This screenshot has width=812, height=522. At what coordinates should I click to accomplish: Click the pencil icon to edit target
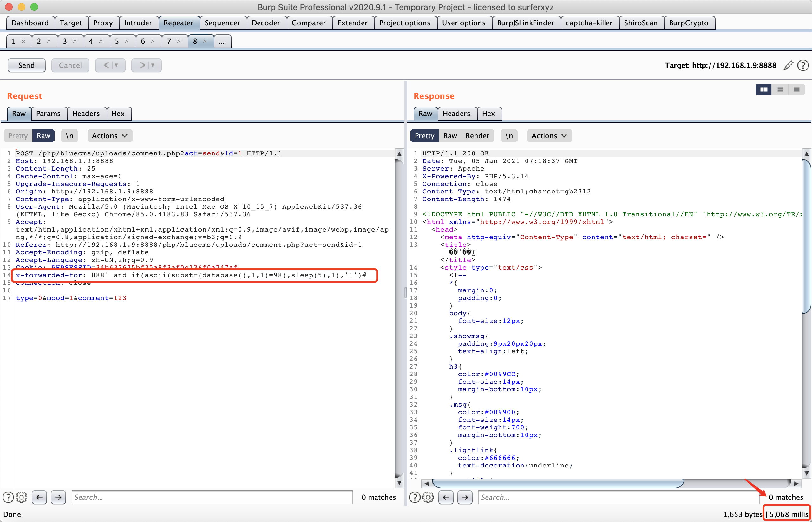click(x=788, y=65)
